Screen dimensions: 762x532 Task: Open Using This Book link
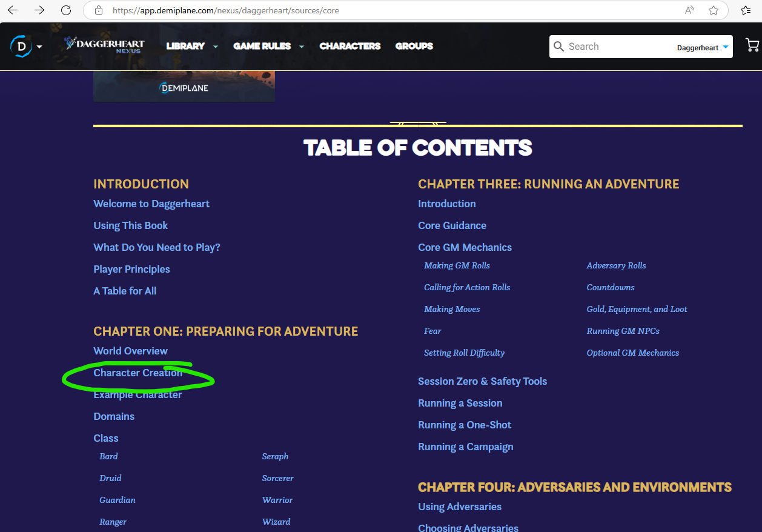pyautogui.click(x=130, y=225)
